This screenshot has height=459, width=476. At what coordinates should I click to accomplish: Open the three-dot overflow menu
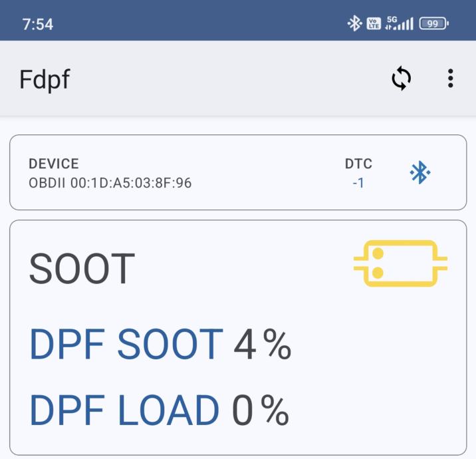[x=450, y=78]
